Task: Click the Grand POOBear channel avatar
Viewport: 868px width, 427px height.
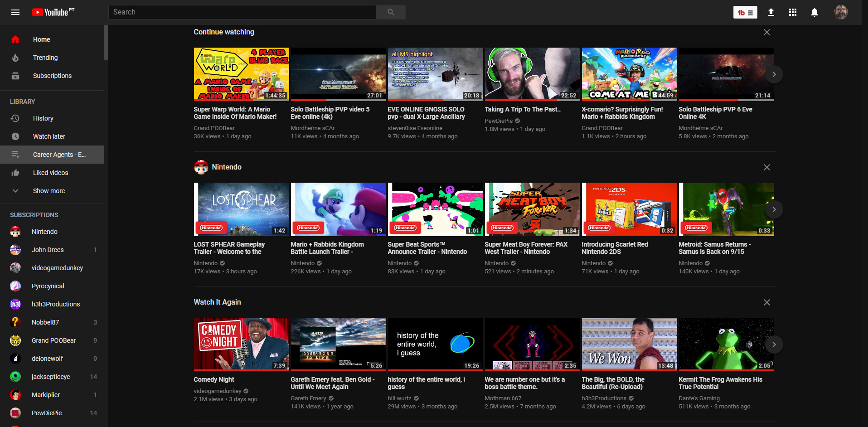Action: (15, 340)
